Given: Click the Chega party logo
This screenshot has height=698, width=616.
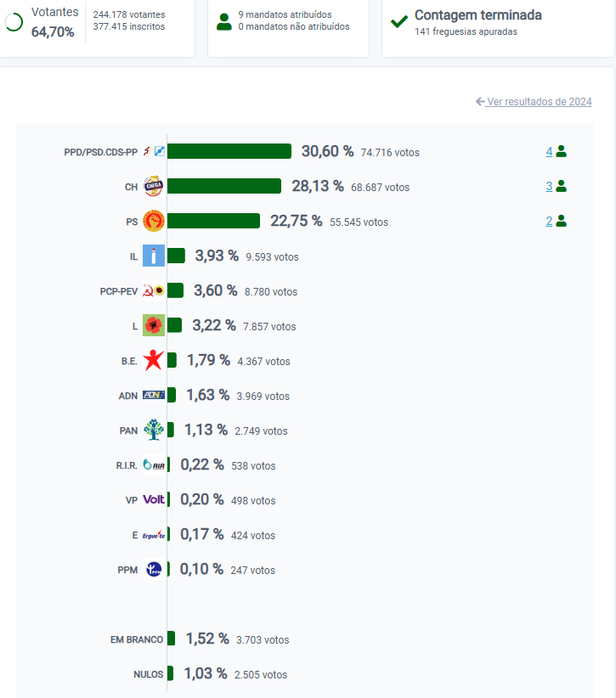Looking at the screenshot, I should click(x=154, y=186).
